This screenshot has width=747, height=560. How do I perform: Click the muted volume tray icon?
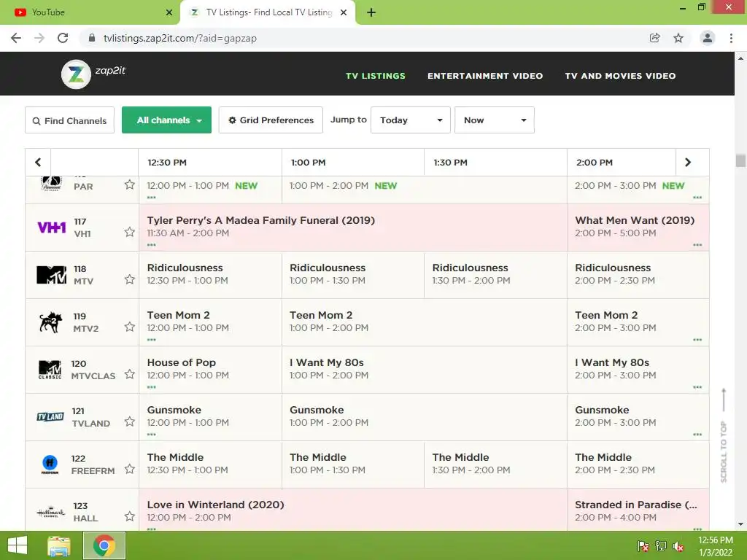click(678, 546)
